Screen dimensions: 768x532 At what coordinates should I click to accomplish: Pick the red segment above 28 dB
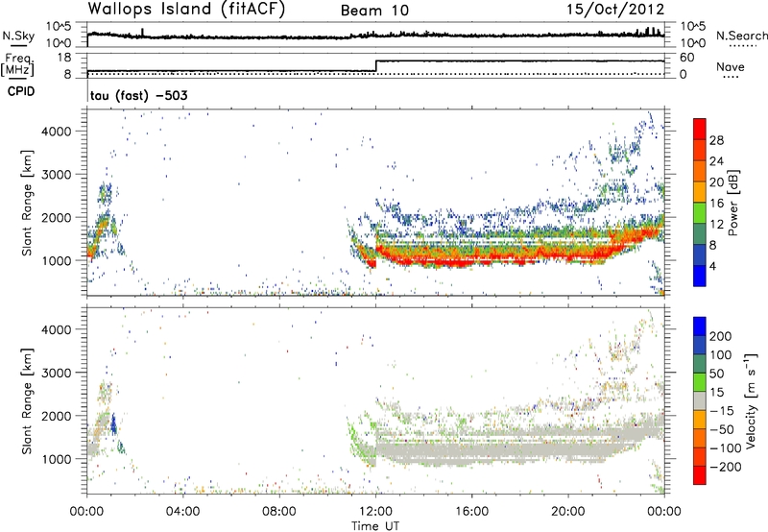pyautogui.click(x=700, y=129)
